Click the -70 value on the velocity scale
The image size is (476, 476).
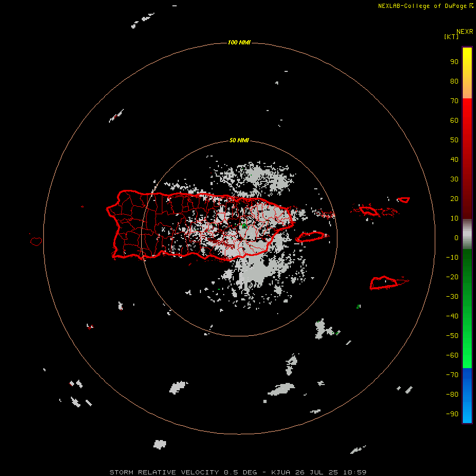[452, 374]
